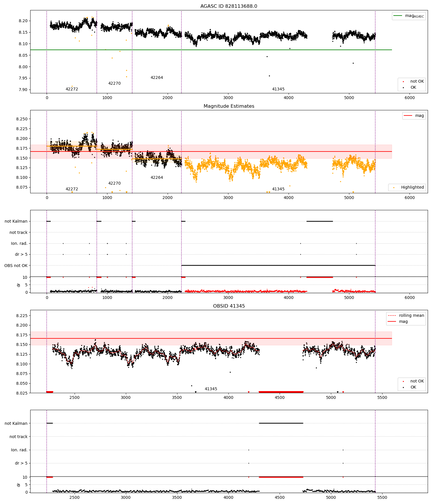Click the 42270 obsid label in top plot
432x504 pixels.
click(x=114, y=83)
